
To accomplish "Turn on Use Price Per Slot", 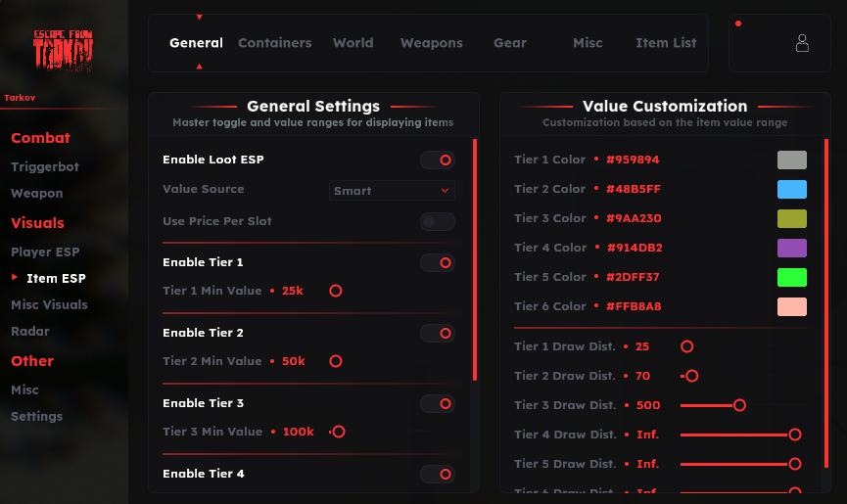I will pyautogui.click(x=438, y=222).
